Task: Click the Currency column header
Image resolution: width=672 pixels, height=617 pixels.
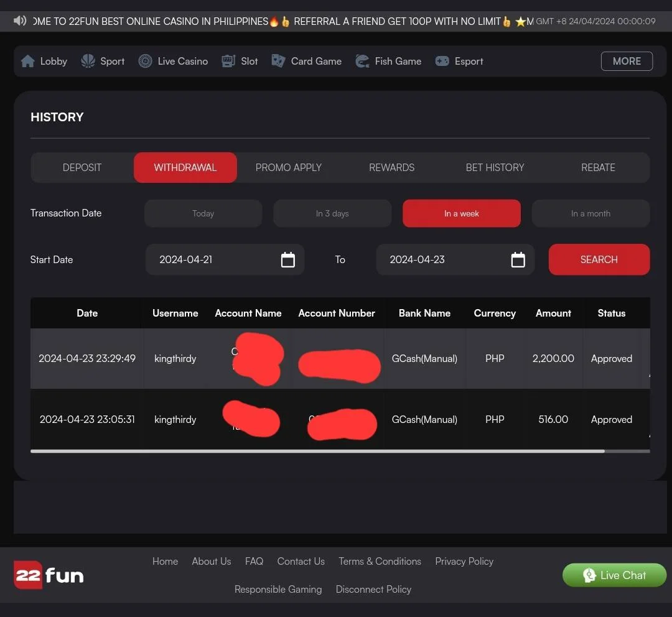Action: coord(495,313)
